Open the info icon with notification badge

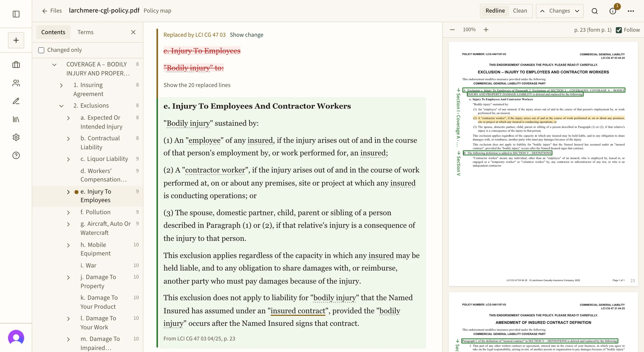[613, 11]
